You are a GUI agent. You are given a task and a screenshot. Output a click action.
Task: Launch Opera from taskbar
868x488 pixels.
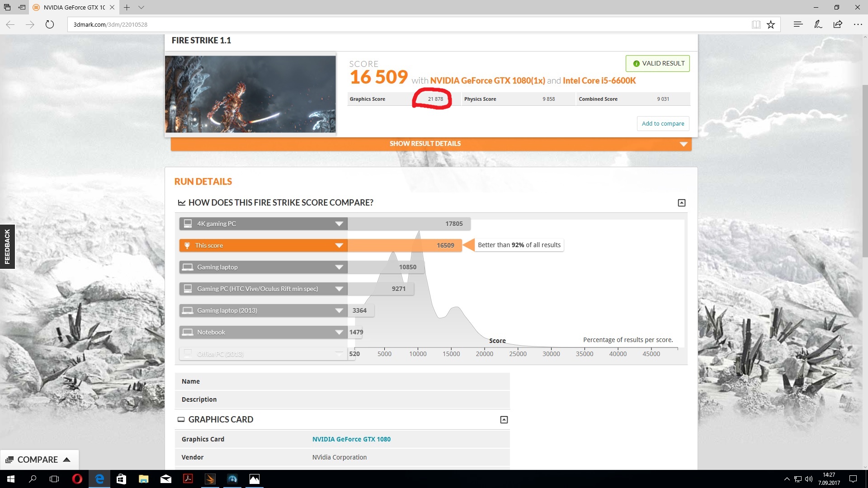coord(77,479)
